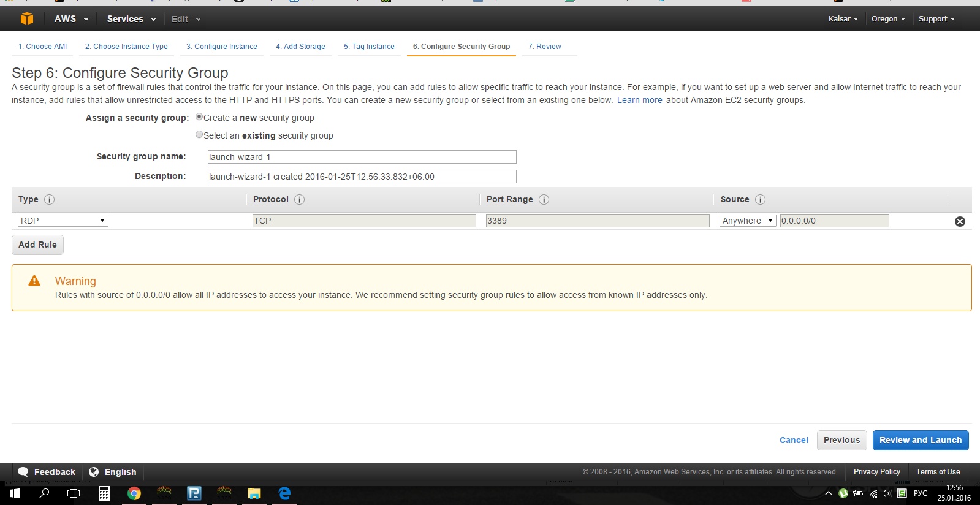Click the Security group name field

[362, 157]
